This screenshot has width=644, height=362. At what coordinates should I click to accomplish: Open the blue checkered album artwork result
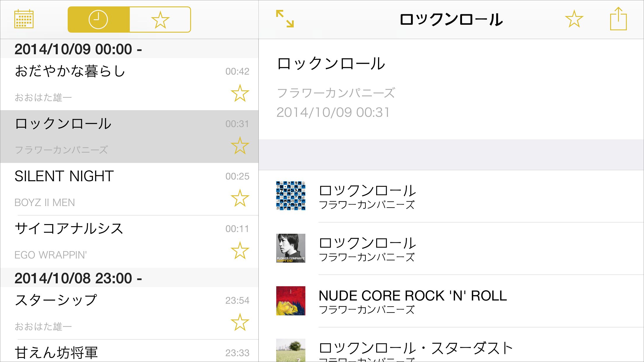tap(291, 196)
